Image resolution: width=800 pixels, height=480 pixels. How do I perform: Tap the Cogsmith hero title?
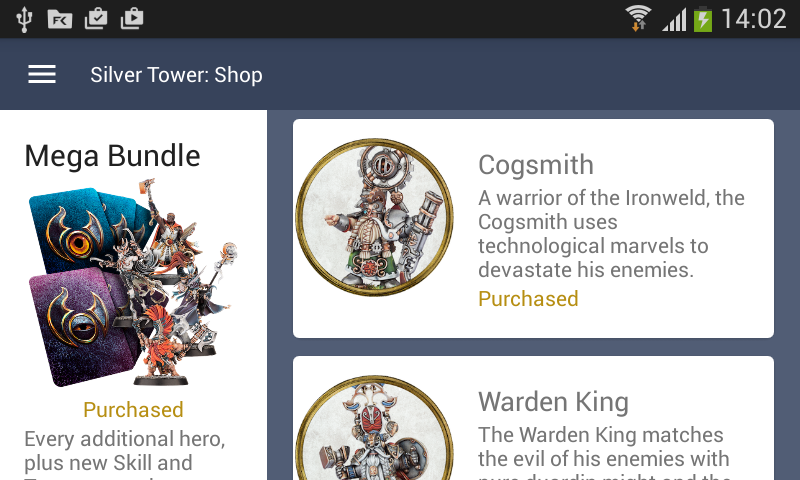point(536,165)
